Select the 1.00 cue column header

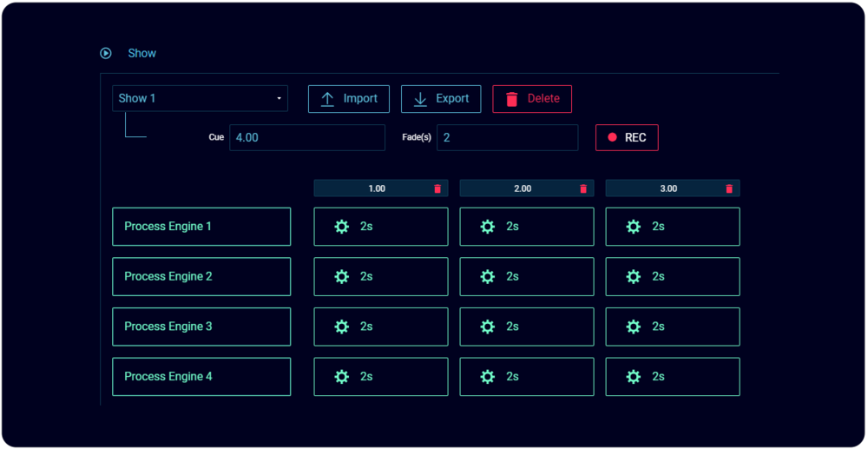tap(377, 188)
